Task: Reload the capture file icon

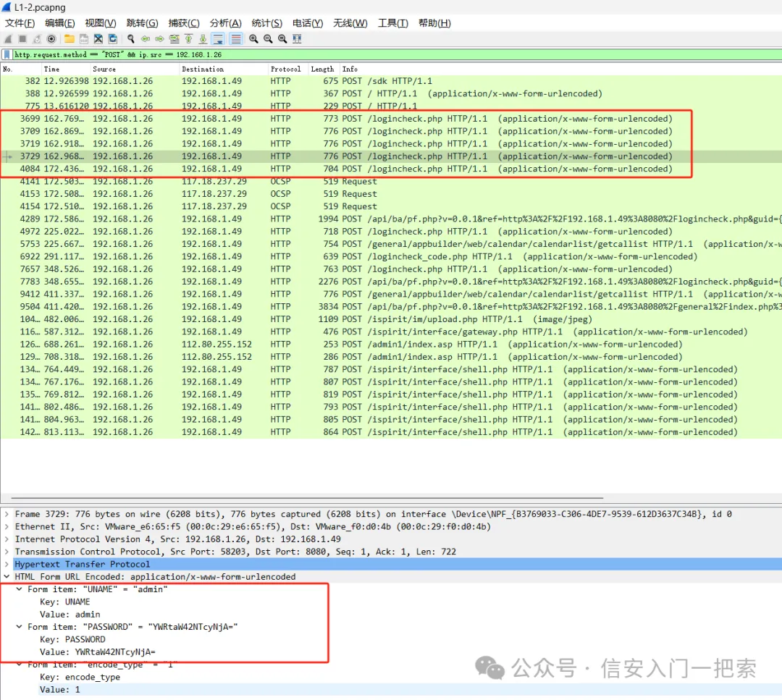Action: tap(113, 39)
